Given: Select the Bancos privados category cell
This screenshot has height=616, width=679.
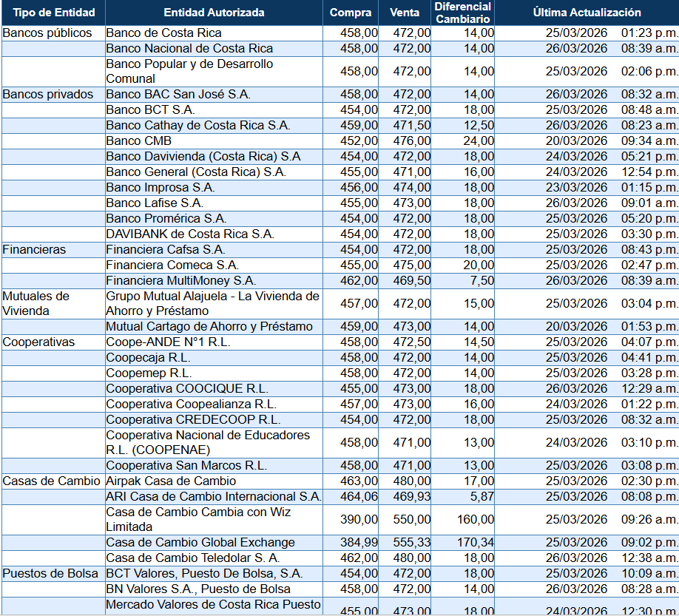Looking at the screenshot, I should [x=48, y=95].
